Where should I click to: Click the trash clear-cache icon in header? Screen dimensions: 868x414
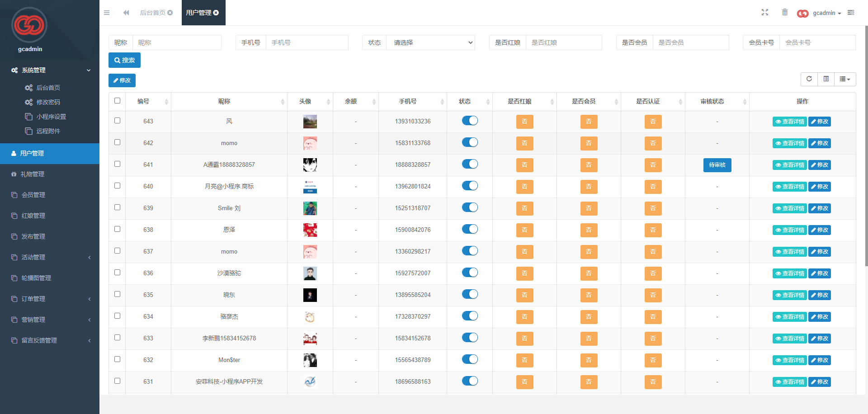pyautogui.click(x=785, y=13)
